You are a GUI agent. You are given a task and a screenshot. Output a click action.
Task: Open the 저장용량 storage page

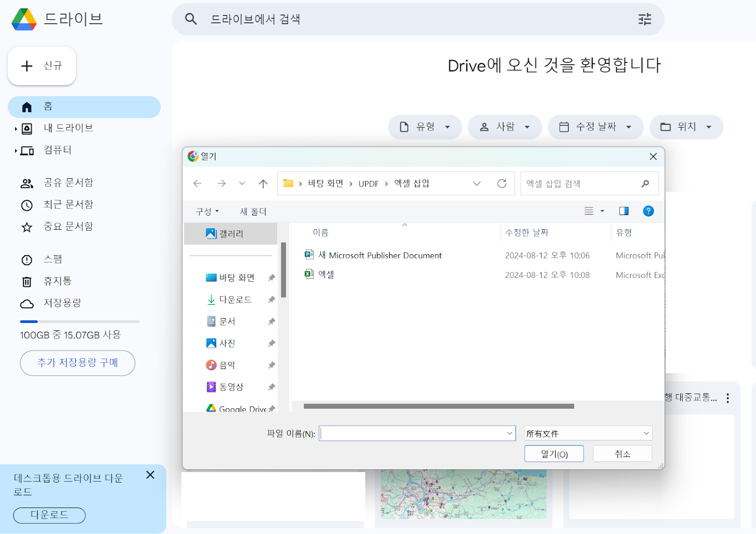(x=62, y=303)
